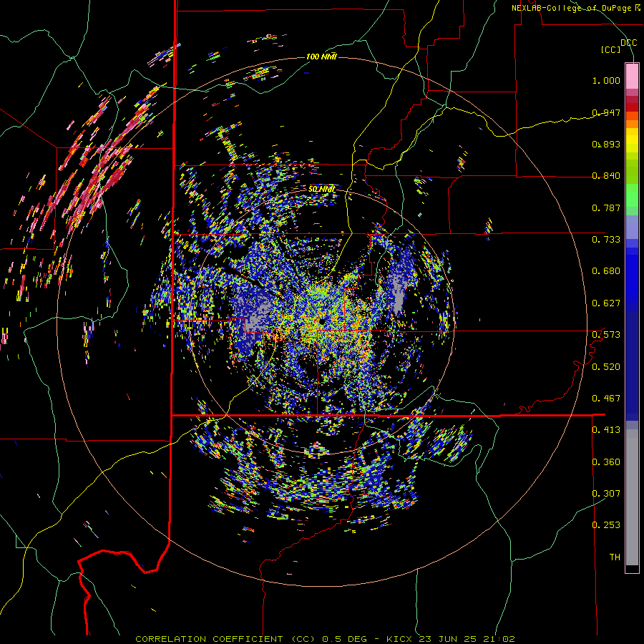Select the 0.733 color scale label
644x644 pixels.
pos(606,240)
